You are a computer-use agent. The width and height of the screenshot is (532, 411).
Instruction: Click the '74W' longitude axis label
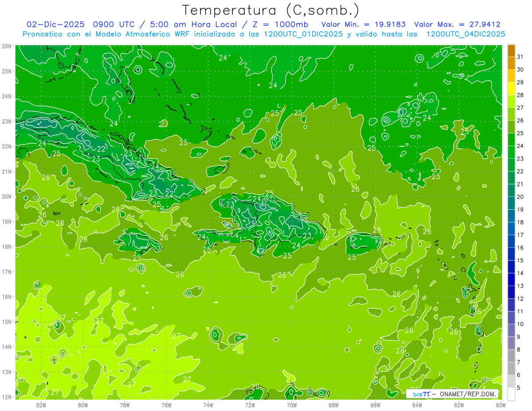[x=208, y=405]
